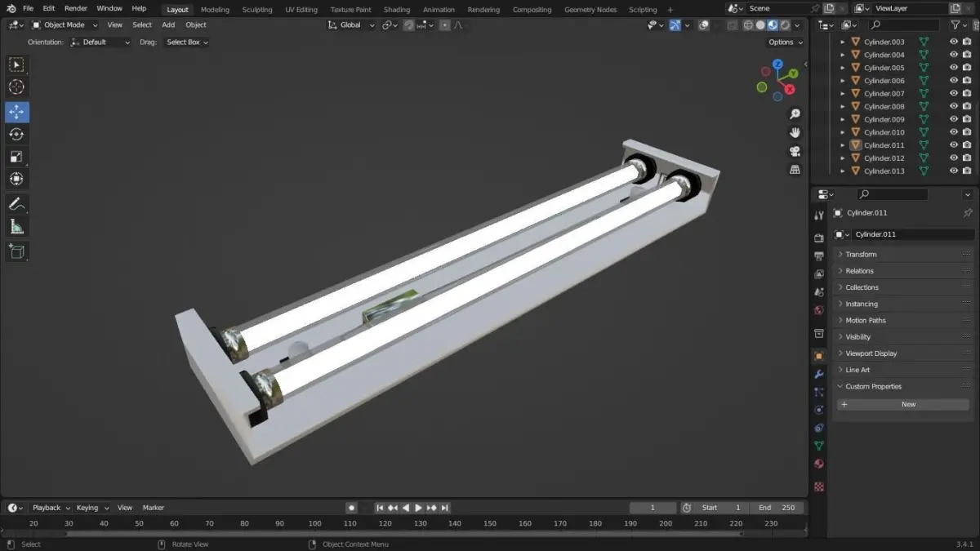Viewport: 980px width, 551px height.
Task: Select the Select Box tool
Action: click(16, 65)
